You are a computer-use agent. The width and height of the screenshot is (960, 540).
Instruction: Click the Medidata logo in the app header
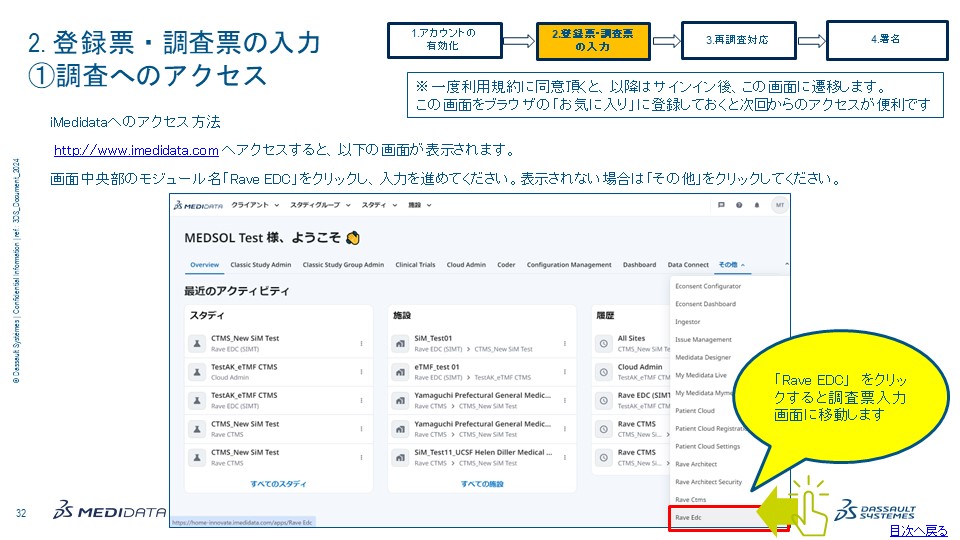click(x=198, y=205)
